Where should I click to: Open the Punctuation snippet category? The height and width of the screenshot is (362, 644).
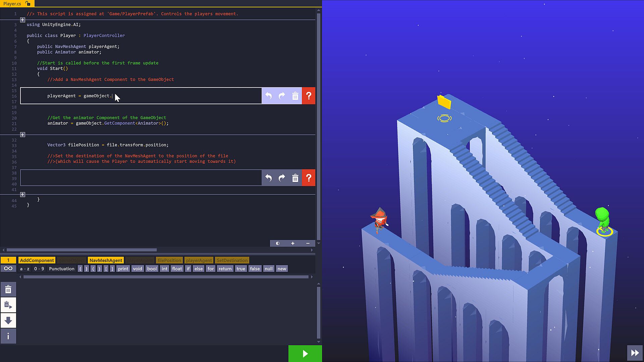(61, 269)
